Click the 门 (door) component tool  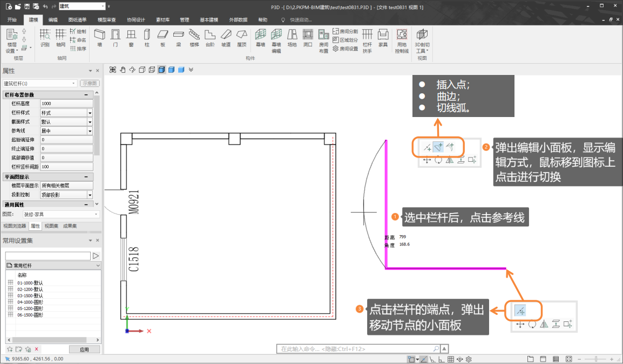tap(115, 38)
